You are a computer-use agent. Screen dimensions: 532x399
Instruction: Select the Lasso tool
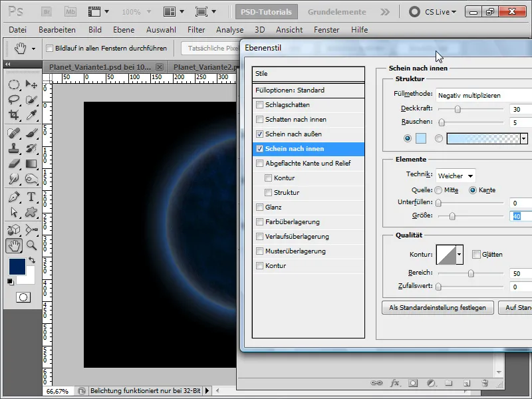[13, 100]
